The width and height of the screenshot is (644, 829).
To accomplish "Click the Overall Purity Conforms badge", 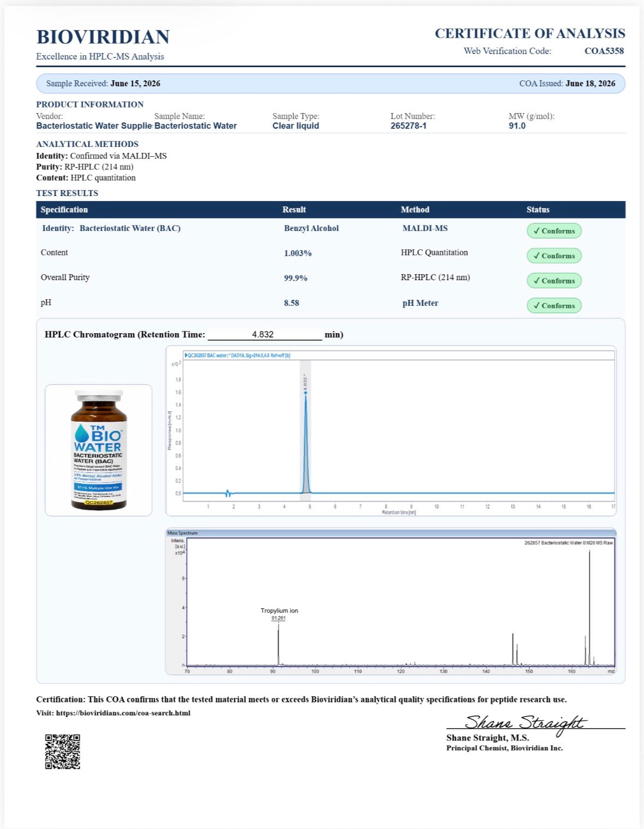I will [554, 281].
